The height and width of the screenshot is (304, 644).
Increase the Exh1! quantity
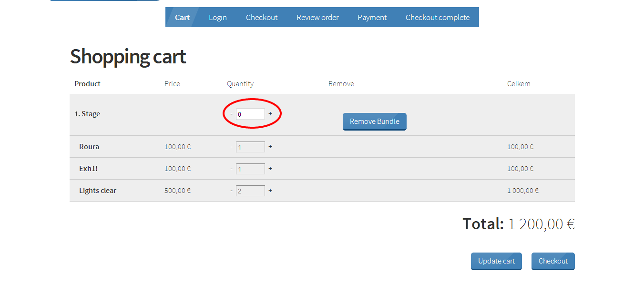pyautogui.click(x=270, y=169)
